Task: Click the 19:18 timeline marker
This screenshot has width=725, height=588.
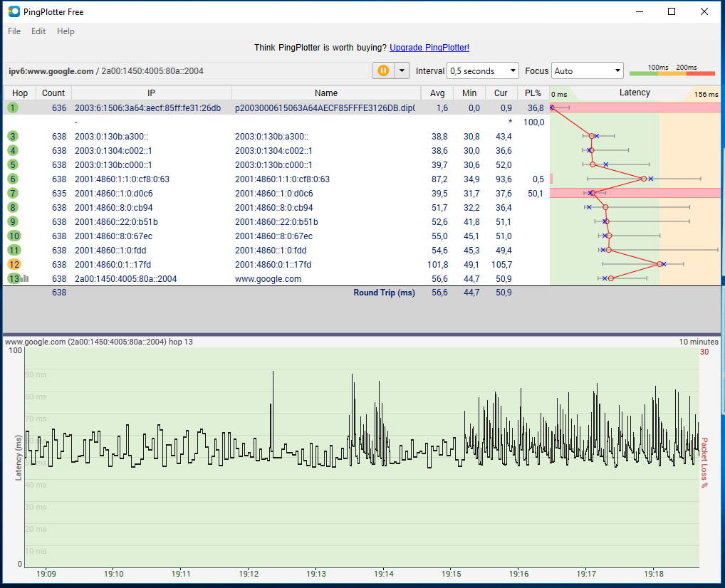Action: pyautogui.click(x=654, y=574)
